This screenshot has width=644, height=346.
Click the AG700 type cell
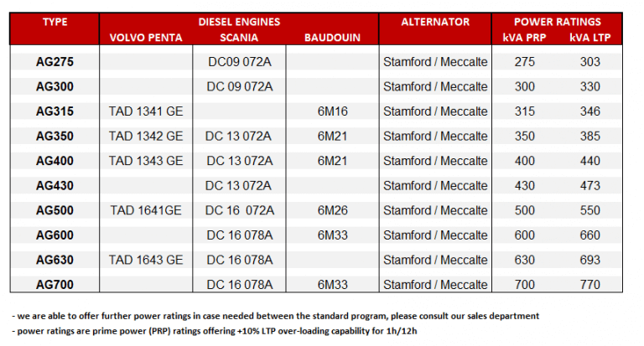pyautogui.click(x=55, y=285)
